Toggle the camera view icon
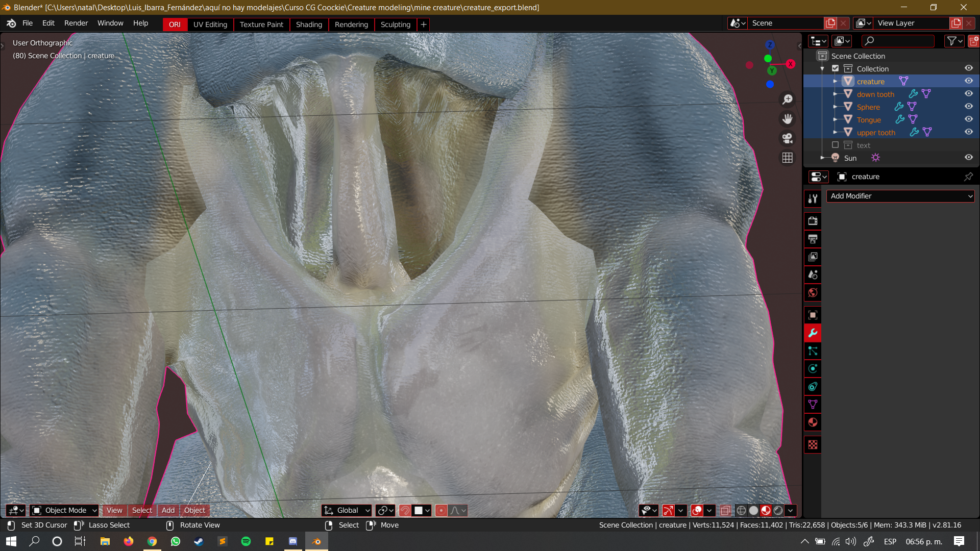 pyautogui.click(x=788, y=138)
